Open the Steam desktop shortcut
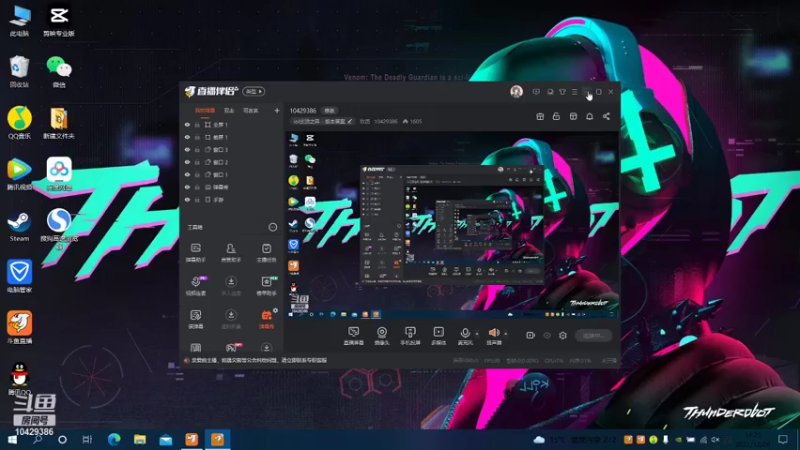This screenshot has height=450, width=800. pos(19,227)
